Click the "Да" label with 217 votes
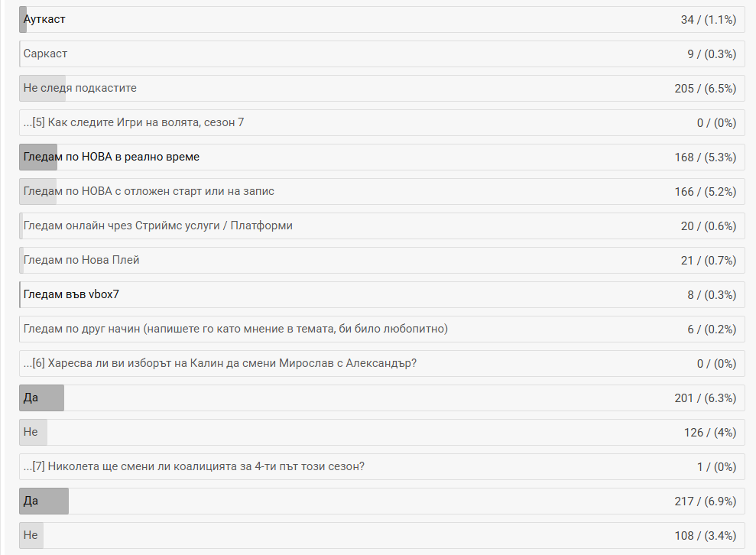 click(x=31, y=501)
